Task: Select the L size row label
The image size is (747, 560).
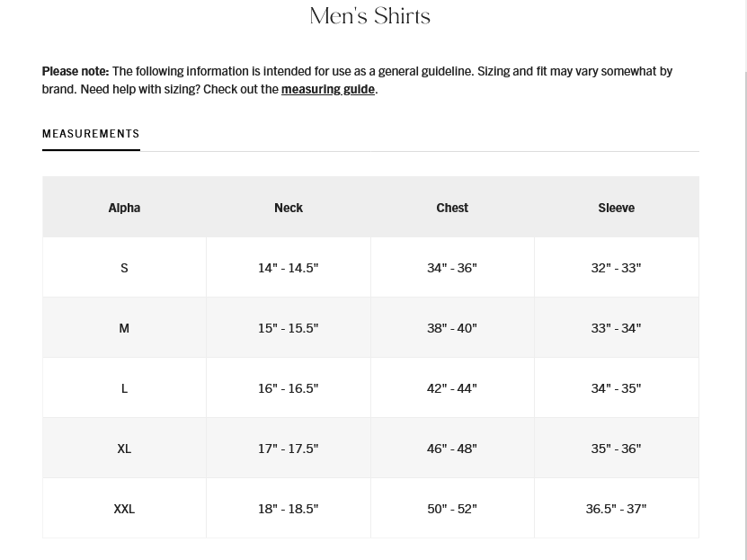Action: [x=124, y=388]
